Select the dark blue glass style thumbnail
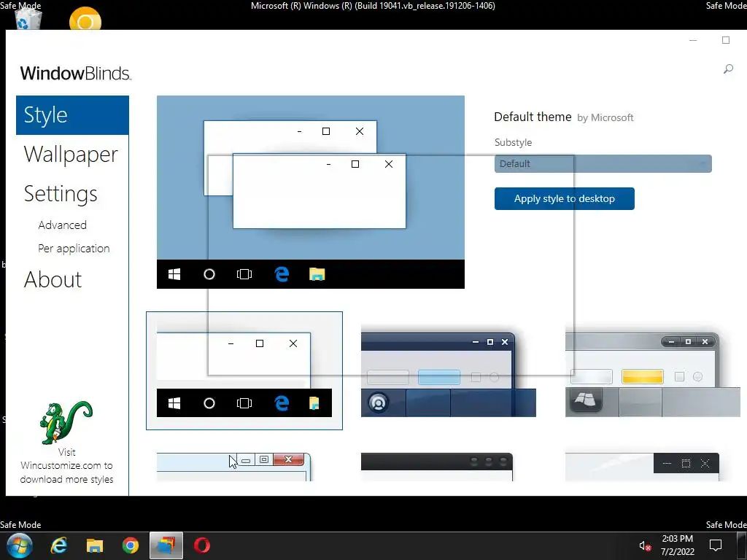The image size is (747, 560). [x=449, y=375]
